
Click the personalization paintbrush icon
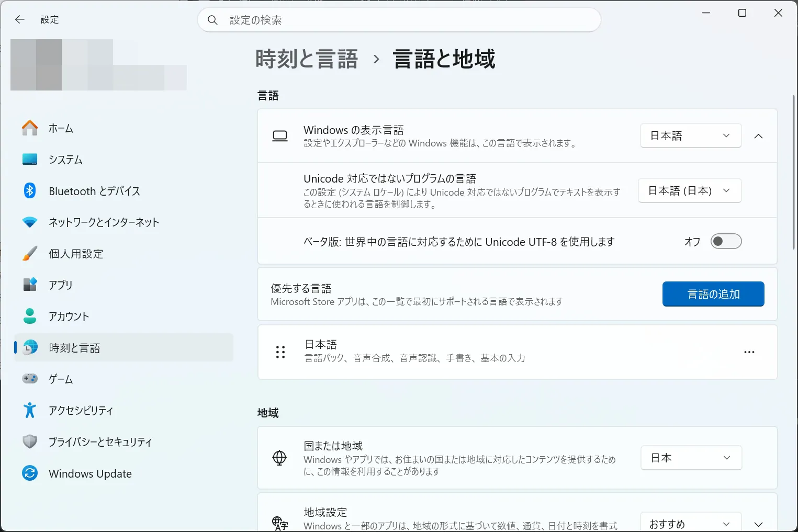[30, 254]
